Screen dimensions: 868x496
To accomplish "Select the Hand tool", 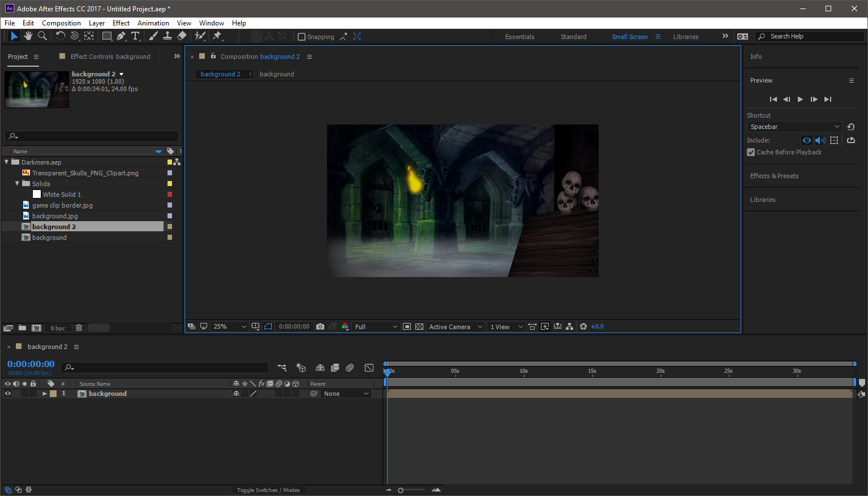I will (x=28, y=36).
